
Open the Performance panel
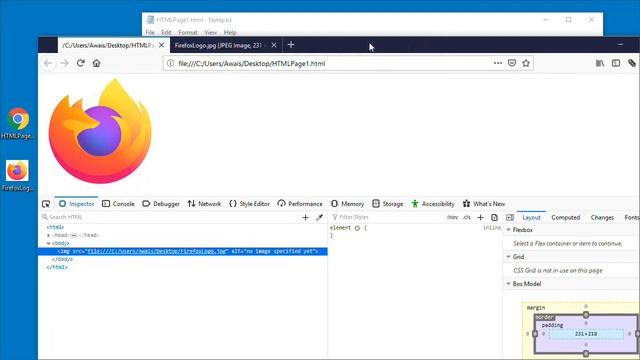click(300, 204)
